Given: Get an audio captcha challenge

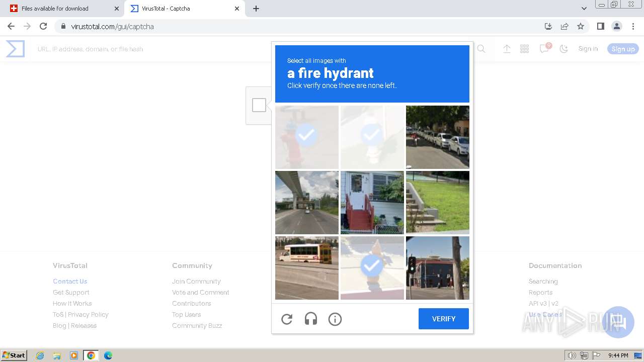Looking at the screenshot, I should 311,319.
